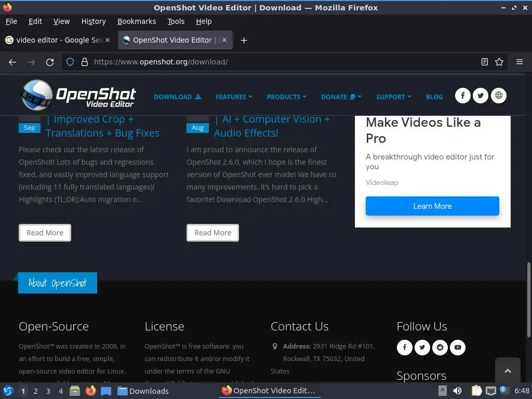Open the volume speaker icon in the tray

(457, 391)
